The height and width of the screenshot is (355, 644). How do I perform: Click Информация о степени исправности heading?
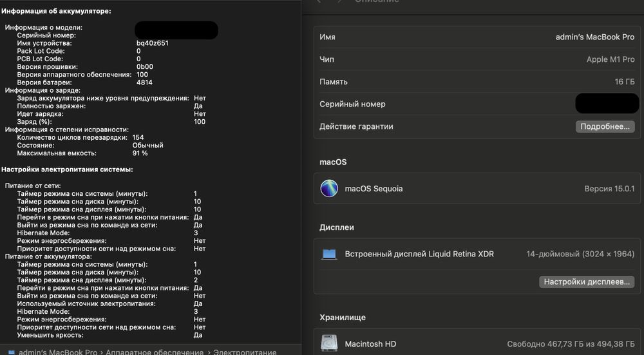pyautogui.click(x=66, y=130)
